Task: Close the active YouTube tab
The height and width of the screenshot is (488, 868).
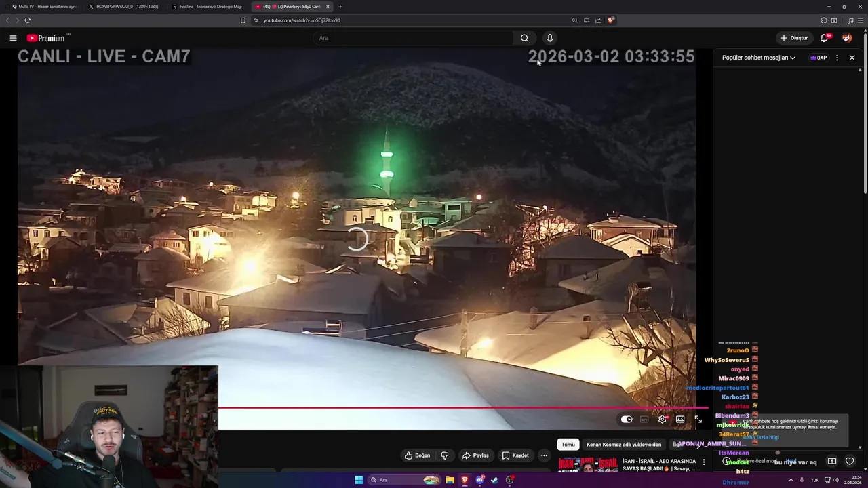Action: coord(328,7)
